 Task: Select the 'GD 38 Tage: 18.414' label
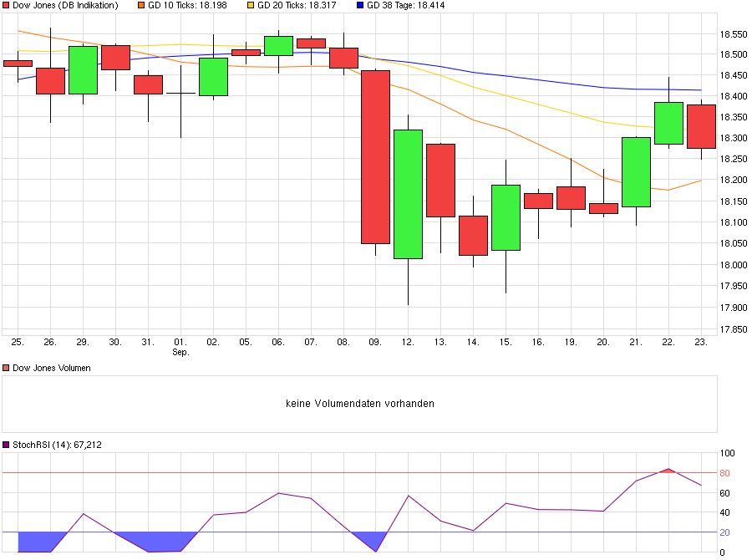[x=406, y=5]
